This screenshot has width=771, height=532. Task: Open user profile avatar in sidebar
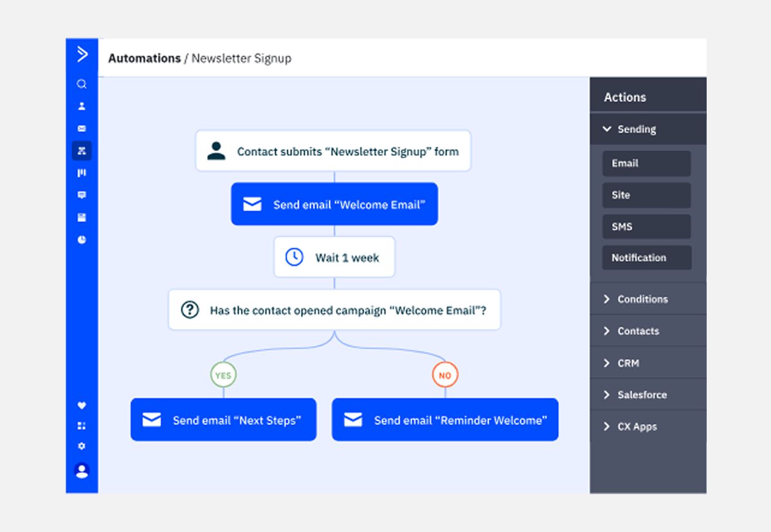click(x=82, y=471)
